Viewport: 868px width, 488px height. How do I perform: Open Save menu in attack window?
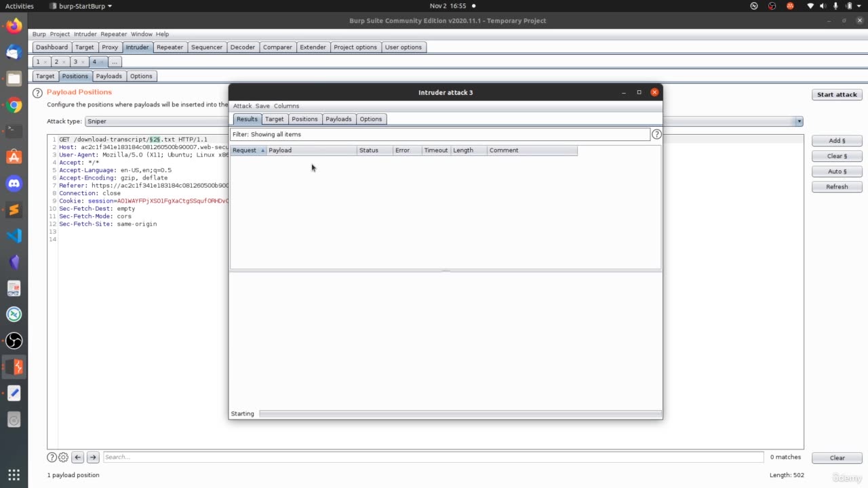[x=262, y=106]
